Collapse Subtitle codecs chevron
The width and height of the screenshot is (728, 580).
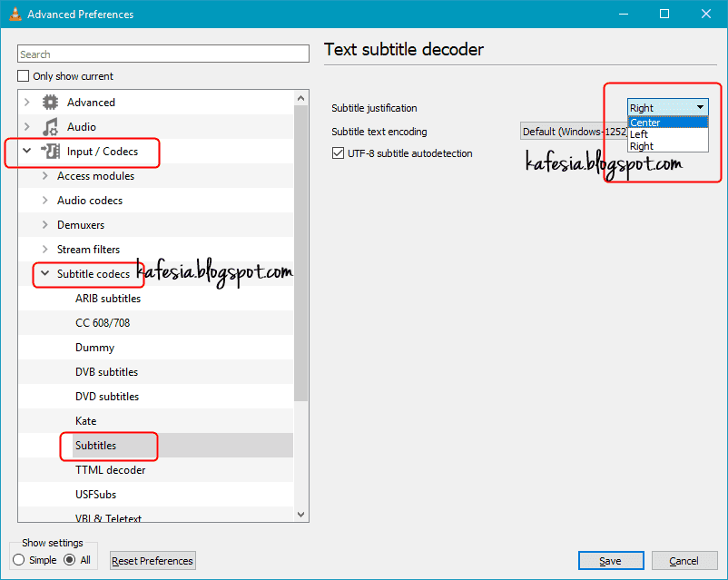pos(45,273)
